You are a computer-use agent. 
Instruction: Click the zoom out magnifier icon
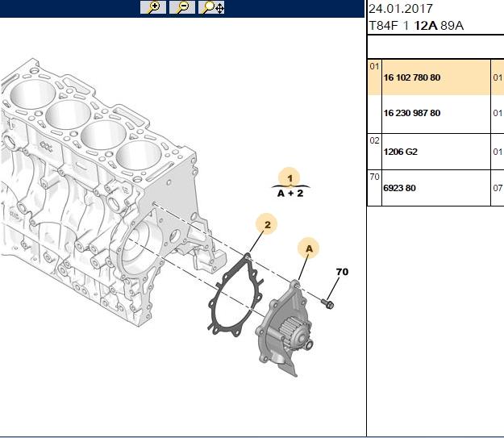[182, 7]
